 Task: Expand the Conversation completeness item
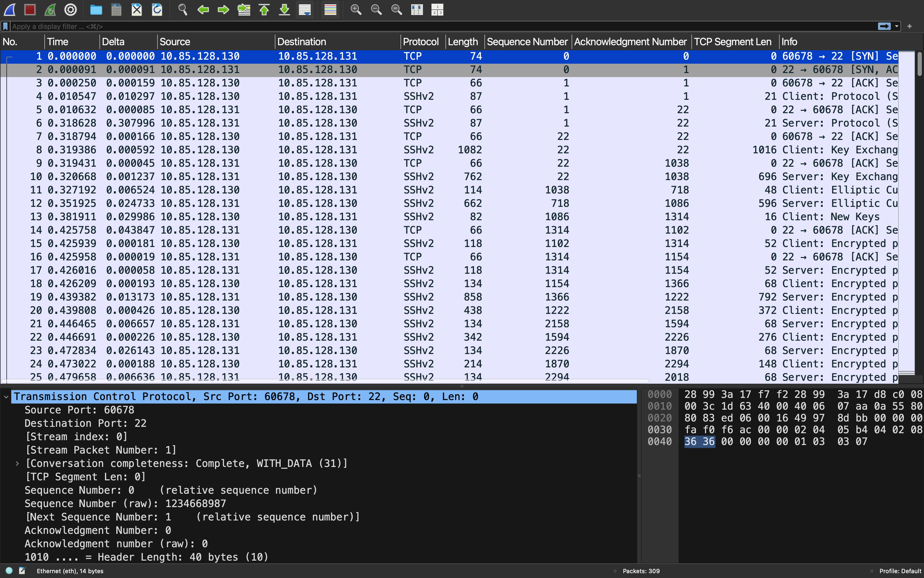click(x=17, y=464)
